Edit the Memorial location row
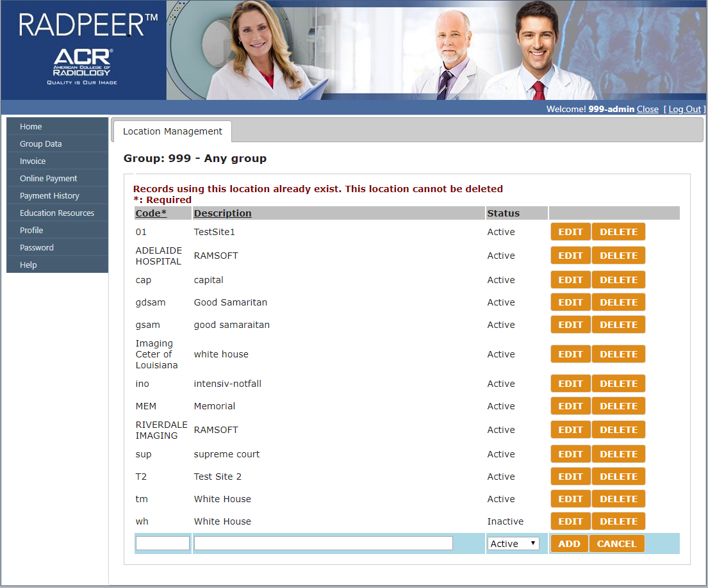Viewport: 708px width, 588px height. pyautogui.click(x=570, y=406)
